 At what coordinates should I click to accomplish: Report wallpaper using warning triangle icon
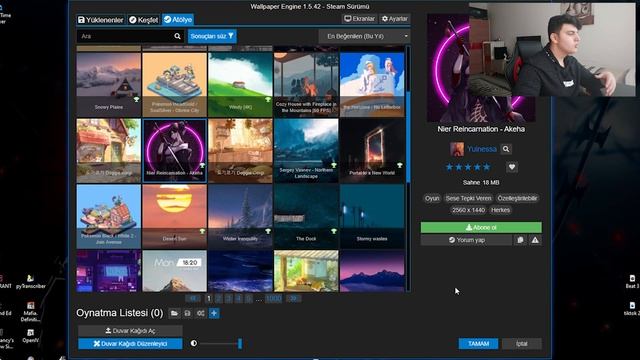pos(535,240)
